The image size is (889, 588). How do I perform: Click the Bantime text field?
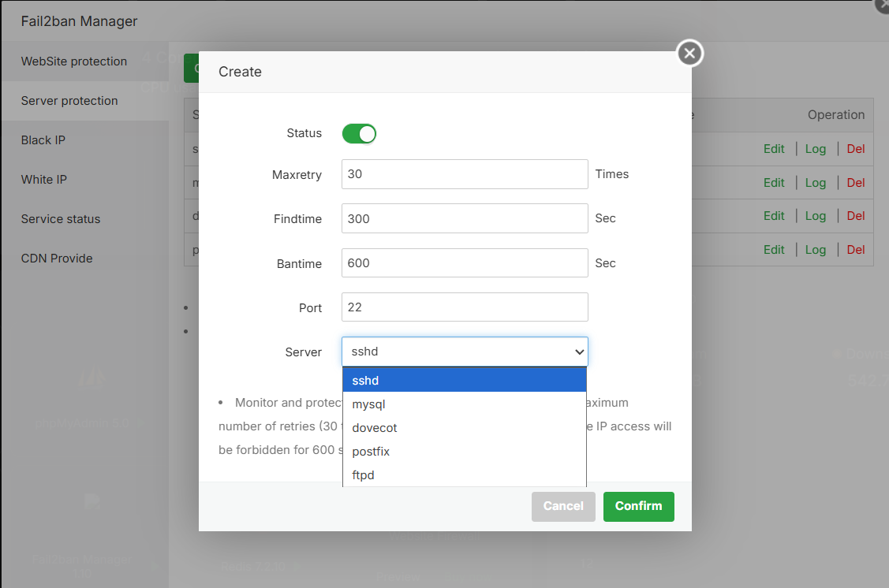click(x=465, y=263)
